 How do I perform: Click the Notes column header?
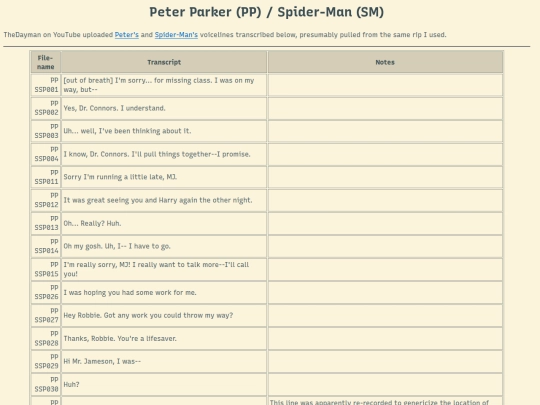click(x=385, y=62)
